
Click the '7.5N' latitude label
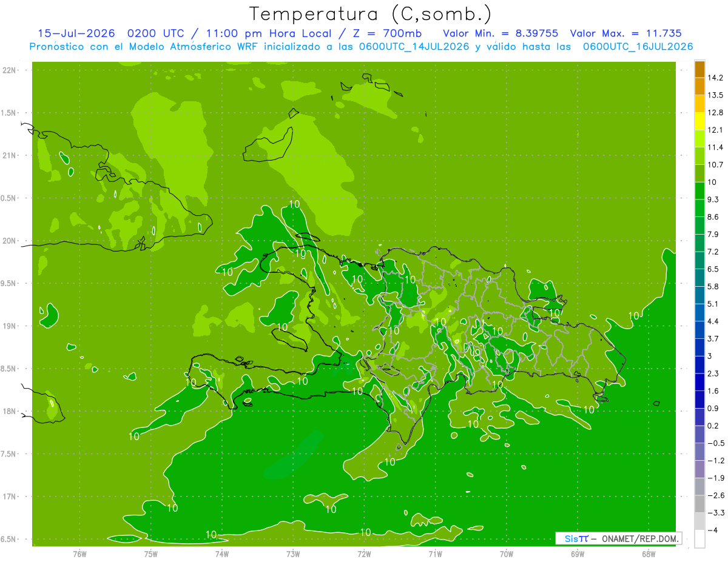coord(9,454)
